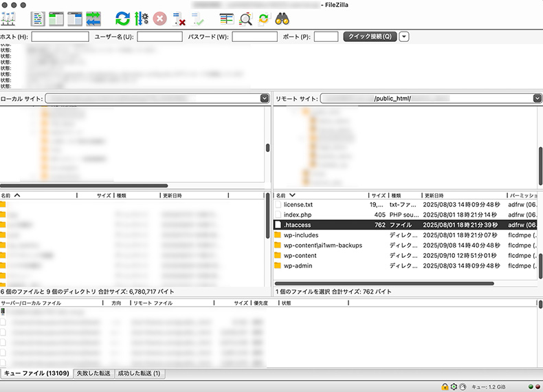Switch to the 成功した転送 tab
The height and width of the screenshot is (392, 543).
click(x=138, y=373)
